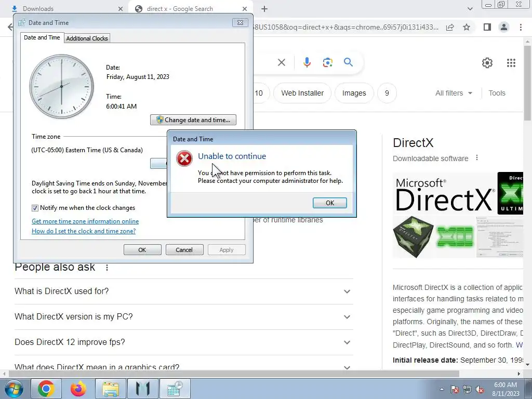The height and width of the screenshot is (399, 532).
Task: Click the share page icon in address bar
Action: 450,27
